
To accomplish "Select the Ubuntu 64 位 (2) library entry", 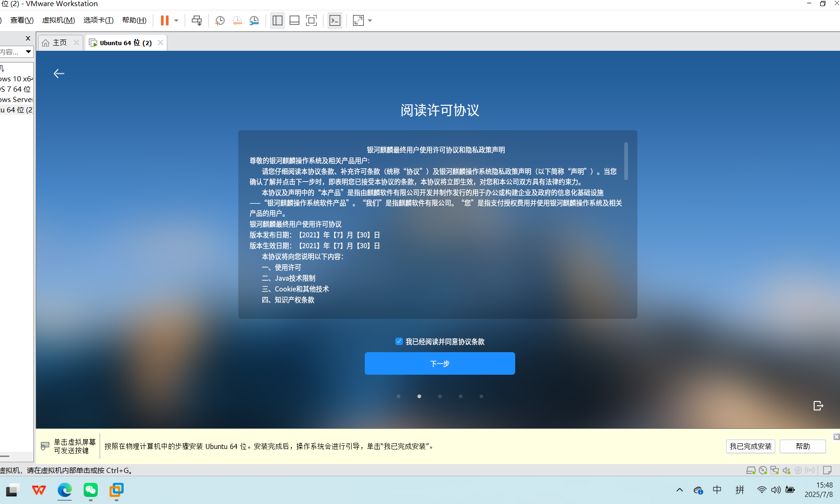I will click(16, 110).
